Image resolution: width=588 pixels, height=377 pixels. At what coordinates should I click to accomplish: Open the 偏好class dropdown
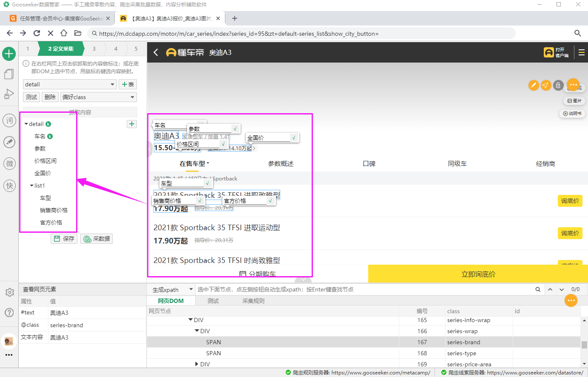coord(99,97)
